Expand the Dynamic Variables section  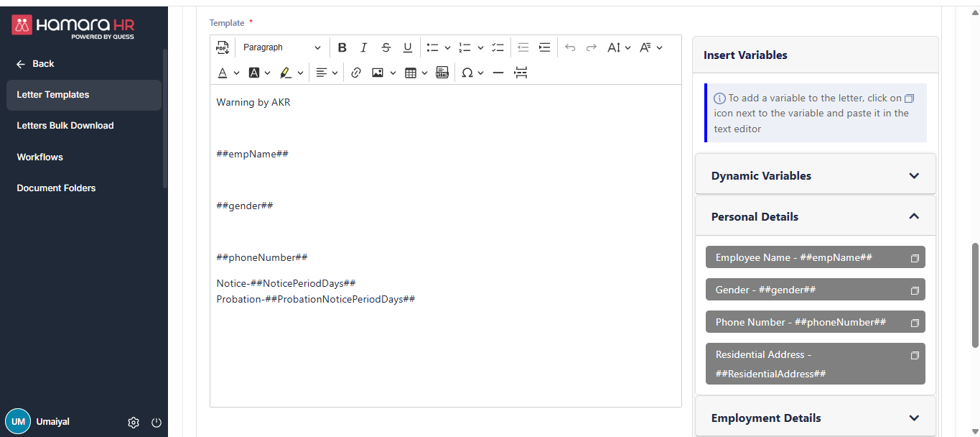point(816,175)
